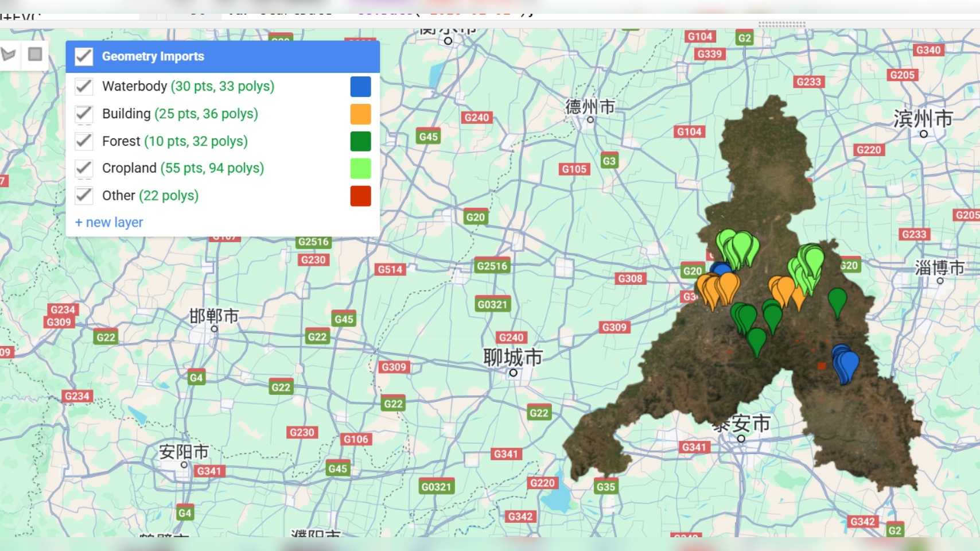The width and height of the screenshot is (980, 551).
Task: Click the red Other layer color swatch
Action: point(360,196)
